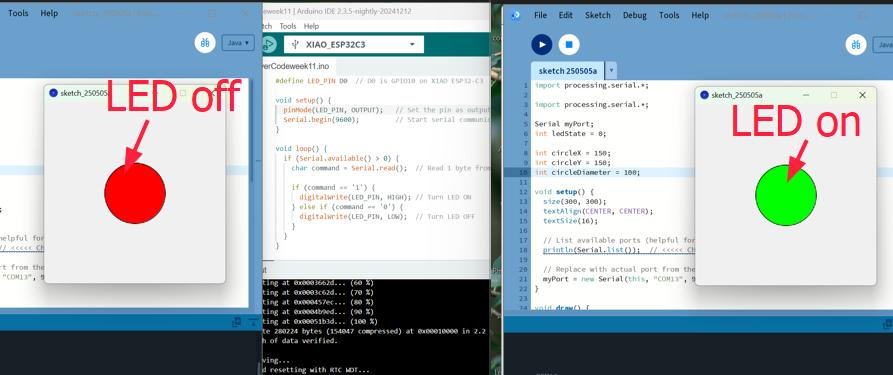Screen dimensions: 893x375
Task: Click app icon in LED on sketch title bar
Action: pos(704,95)
